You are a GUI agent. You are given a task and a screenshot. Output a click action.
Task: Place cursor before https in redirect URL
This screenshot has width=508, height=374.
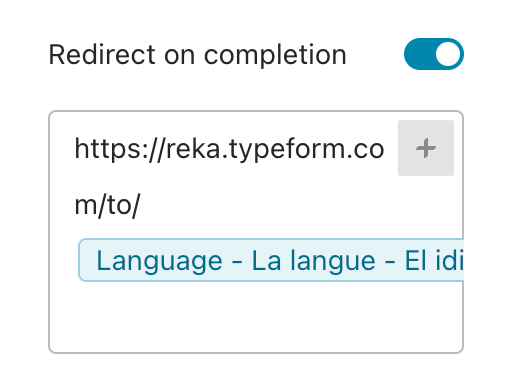[x=75, y=149]
